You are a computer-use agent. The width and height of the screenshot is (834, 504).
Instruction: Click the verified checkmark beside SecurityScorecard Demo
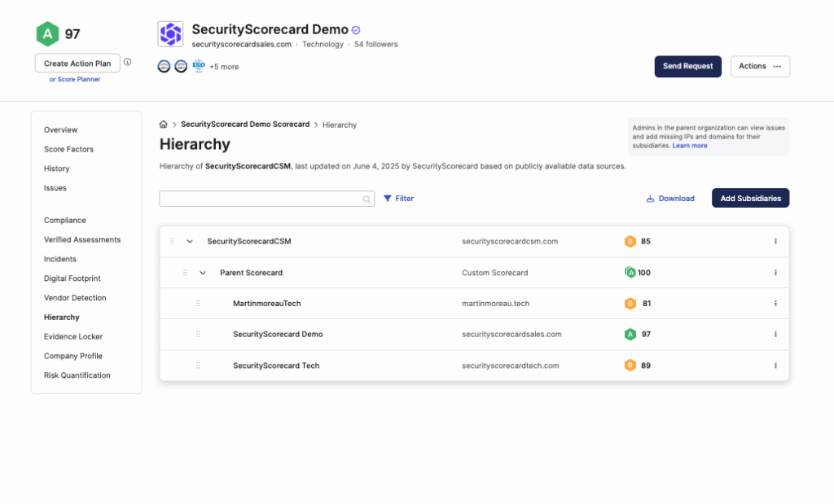coord(356,30)
